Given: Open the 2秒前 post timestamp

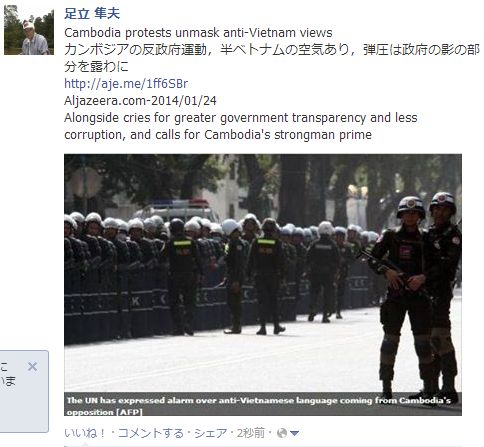Looking at the screenshot, I should point(251,433).
